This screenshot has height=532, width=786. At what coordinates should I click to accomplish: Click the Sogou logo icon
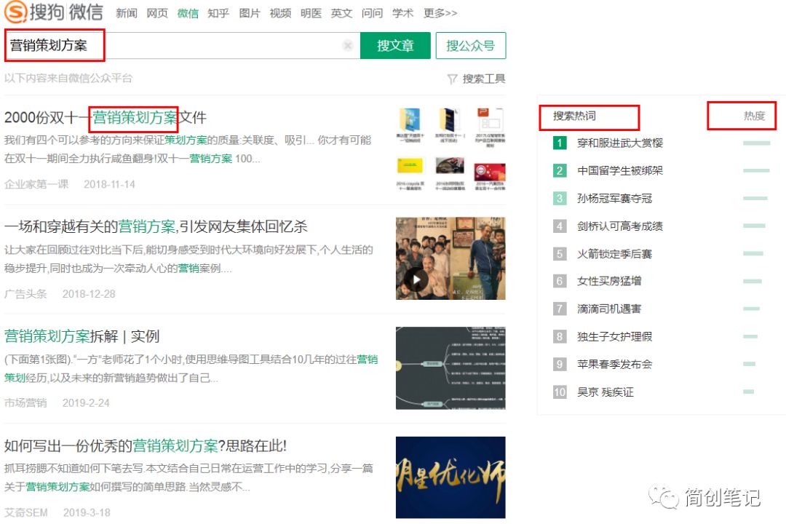pos(15,12)
